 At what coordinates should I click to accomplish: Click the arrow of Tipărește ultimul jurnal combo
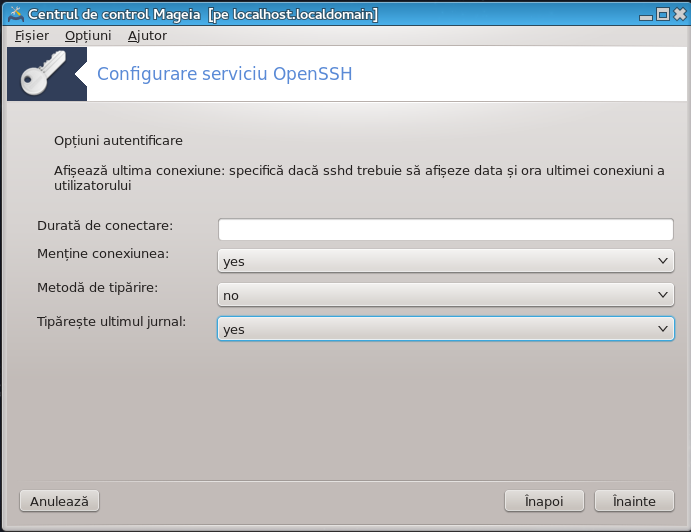(x=662, y=329)
